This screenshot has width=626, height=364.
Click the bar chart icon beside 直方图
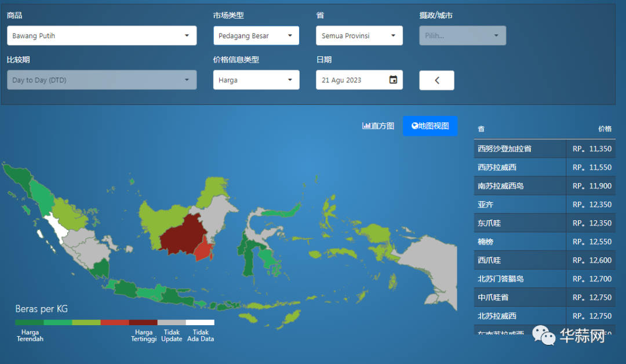coord(366,126)
